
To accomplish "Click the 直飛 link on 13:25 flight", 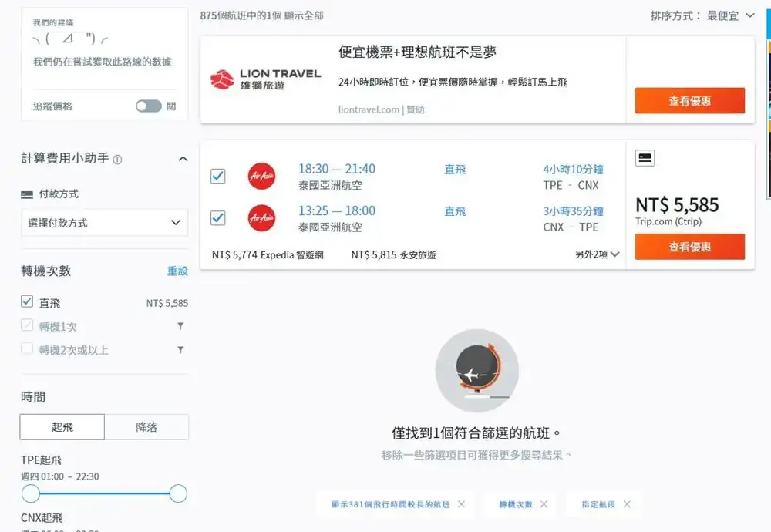I will coord(455,211).
